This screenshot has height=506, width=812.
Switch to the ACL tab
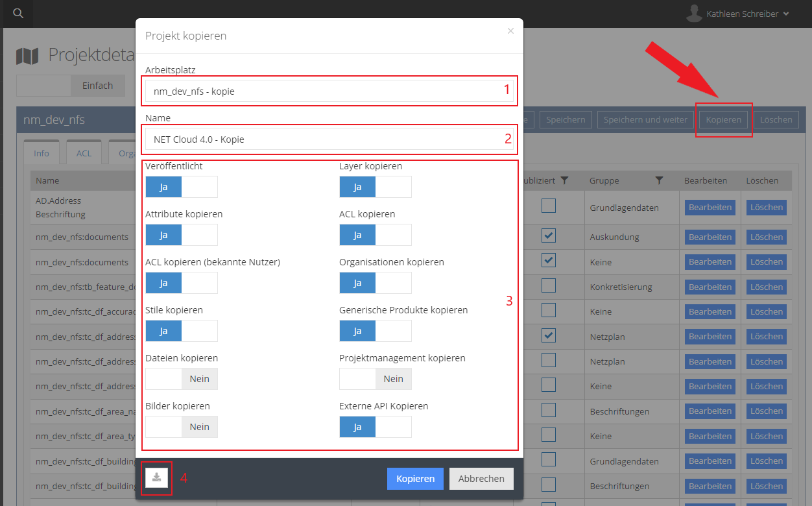[x=84, y=154]
